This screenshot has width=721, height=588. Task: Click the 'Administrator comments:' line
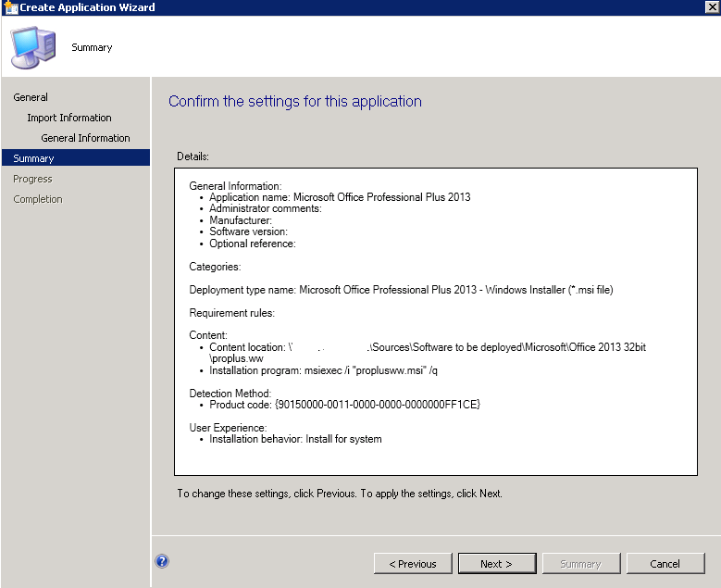tap(266, 208)
